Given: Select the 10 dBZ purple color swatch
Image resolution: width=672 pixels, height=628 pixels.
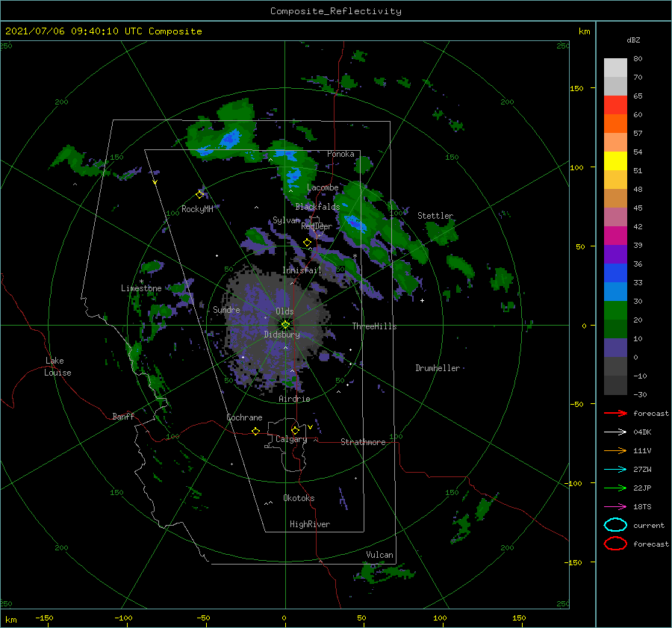Looking at the screenshot, I should [x=615, y=347].
